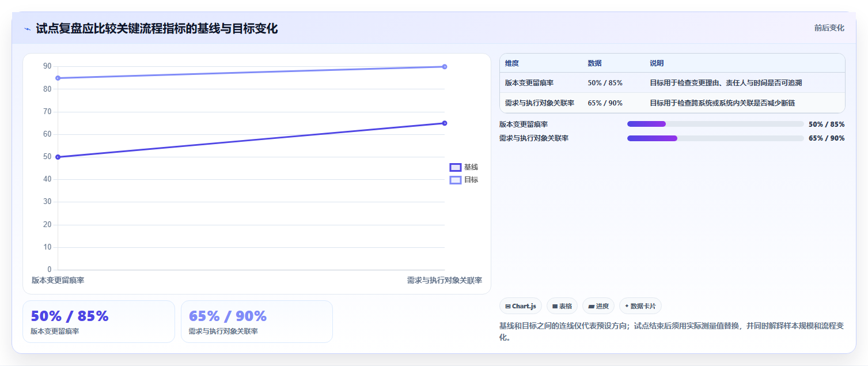Click the target data point at 90
Screen dimensions: 868x366
pos(445,66)
